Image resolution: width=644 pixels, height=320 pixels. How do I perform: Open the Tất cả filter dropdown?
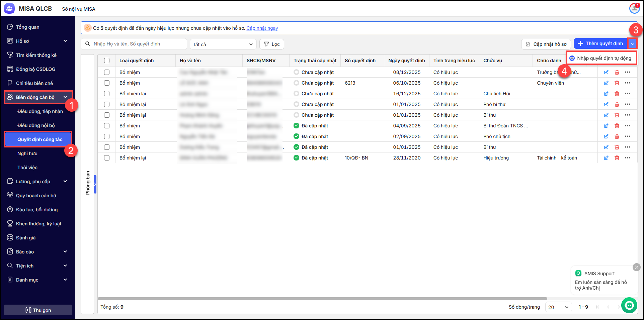(x=223, y=44)
